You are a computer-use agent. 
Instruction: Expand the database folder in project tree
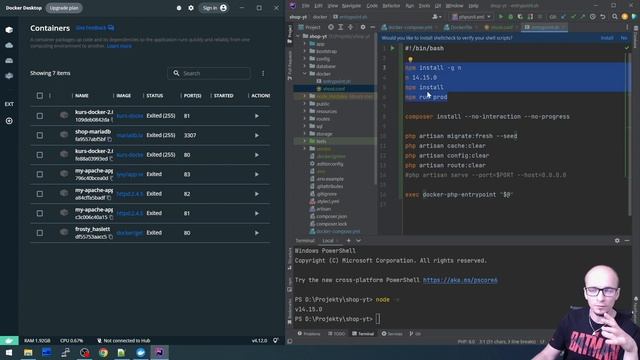click(x=304, y=66)
